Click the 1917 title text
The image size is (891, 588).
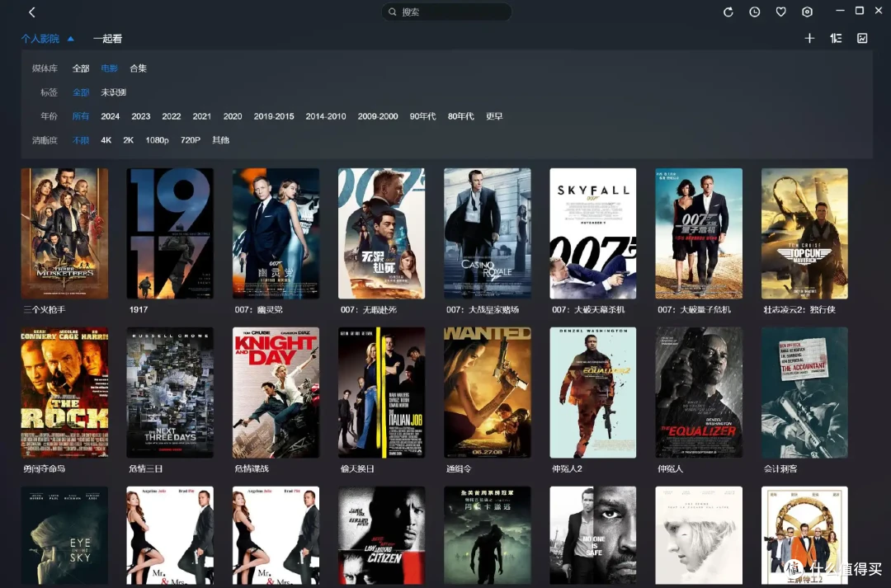click(139, 309)
